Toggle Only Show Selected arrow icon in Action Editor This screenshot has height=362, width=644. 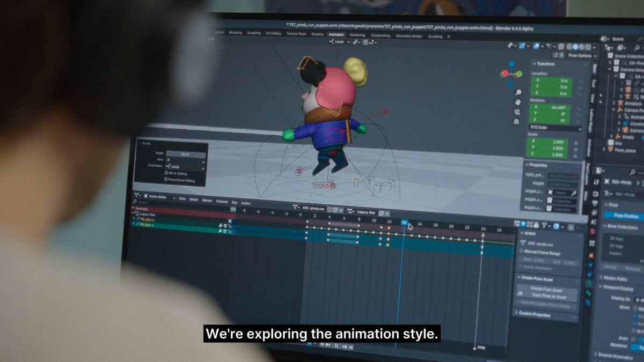(524, 224)
